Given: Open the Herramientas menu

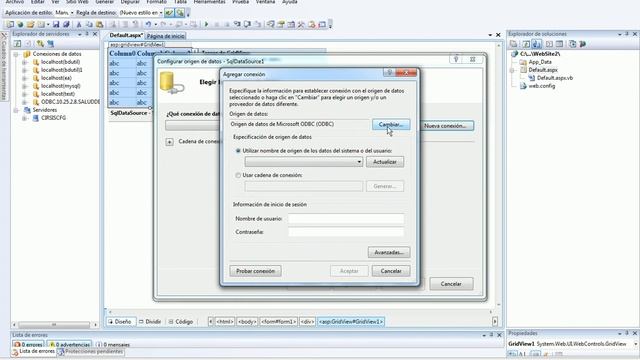Looking at the screenshot, I should [x=209, y=2].
